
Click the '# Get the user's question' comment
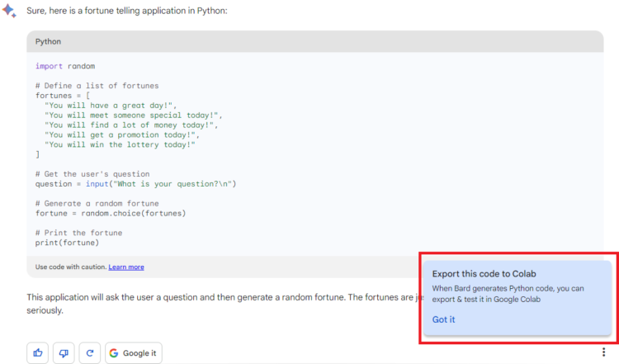[x=92, y=174]
